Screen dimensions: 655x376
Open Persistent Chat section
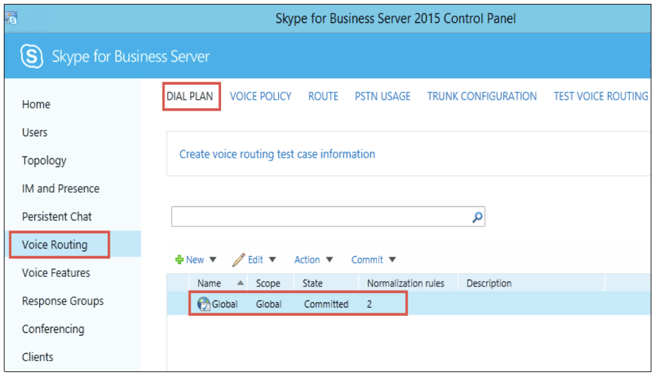57,217
